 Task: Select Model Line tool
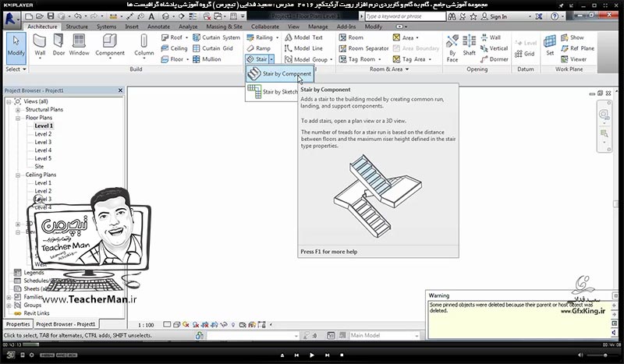coord(303,48)
